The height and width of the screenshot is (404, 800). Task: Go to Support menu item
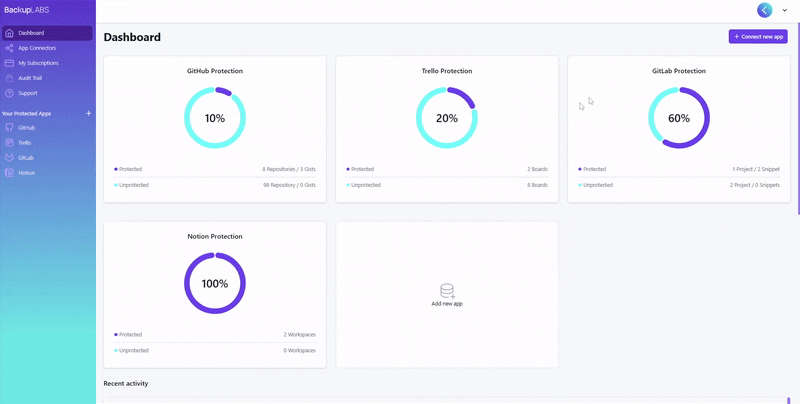[x=47, y=93]
